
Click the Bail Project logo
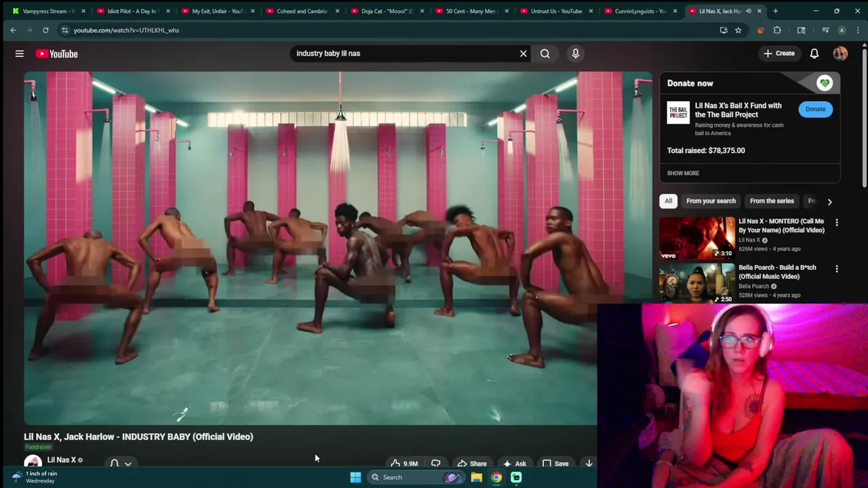[x=678, y=113]
